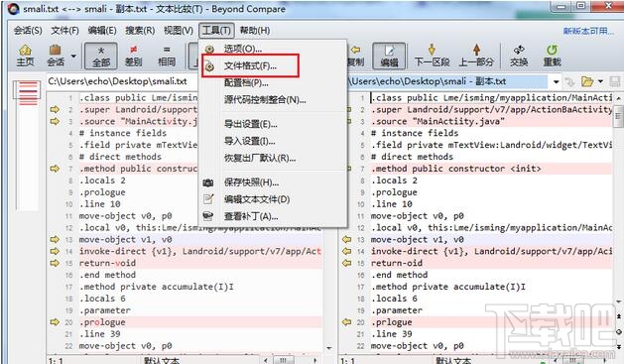The height and width of the screenshot is (364, 624).
Task: Open the 帮助(H) menu
Action: [255, 30]
